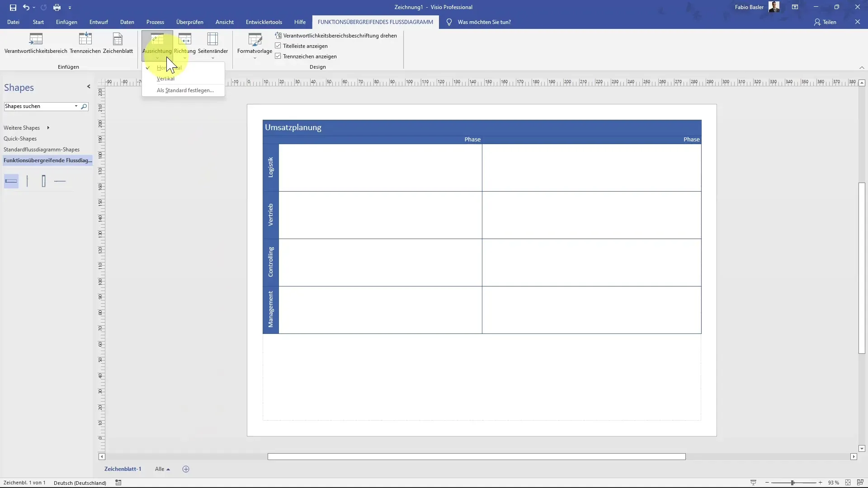Screen dimensions: 868x488
Task: Print using the quick access printer icon
Action: [x=57, y=7]
